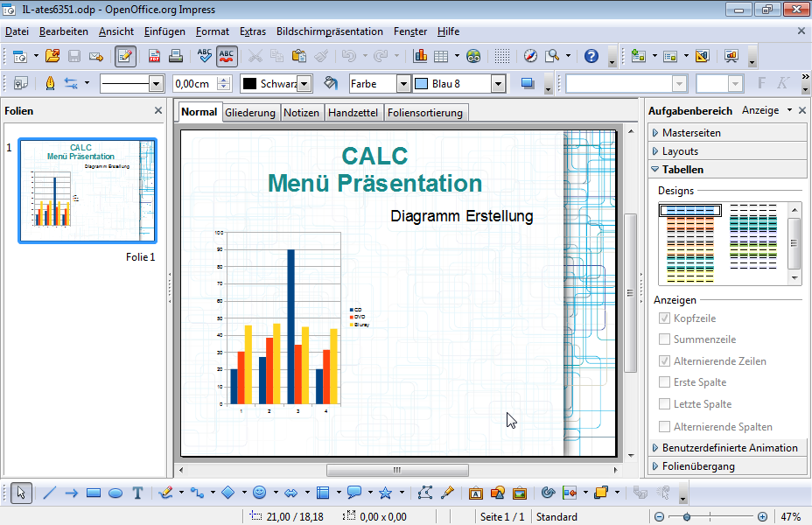The width and height of the screenshot is (812, 525).
Task: Click the Print file icon
Action: coord(176,56)
